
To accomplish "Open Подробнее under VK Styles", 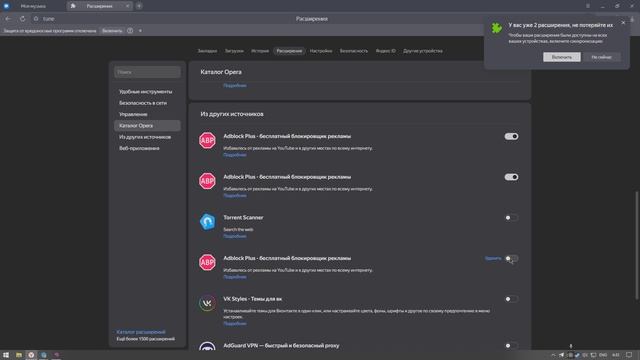I will [x=235, y=324].
